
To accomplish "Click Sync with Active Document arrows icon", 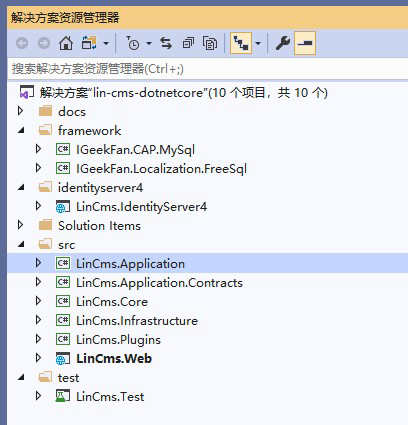I will [x=166, y=43].
